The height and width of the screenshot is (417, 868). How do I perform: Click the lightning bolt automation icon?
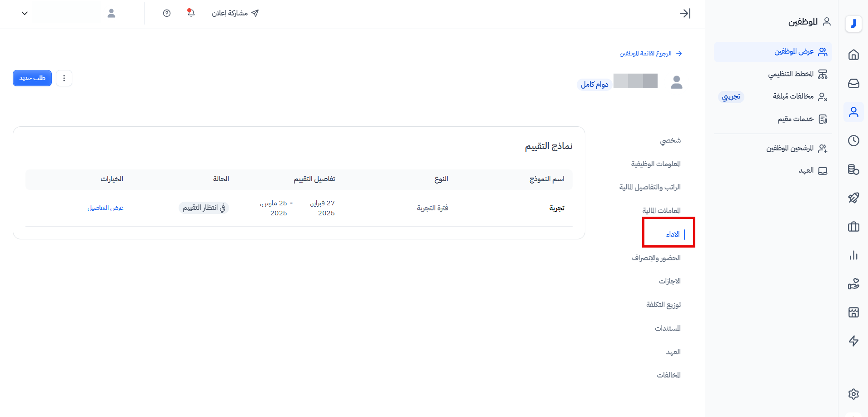(853, 341)
